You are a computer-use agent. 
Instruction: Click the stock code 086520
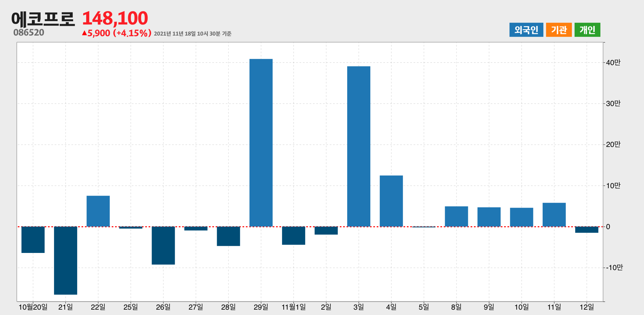tap(29, 33)
